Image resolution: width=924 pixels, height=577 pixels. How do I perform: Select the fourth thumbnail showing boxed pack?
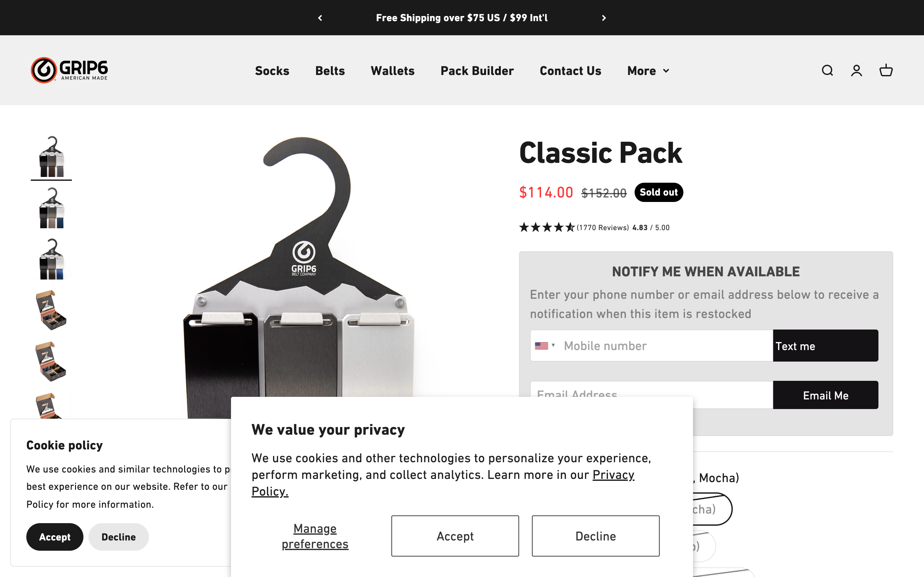pos(52,310)
